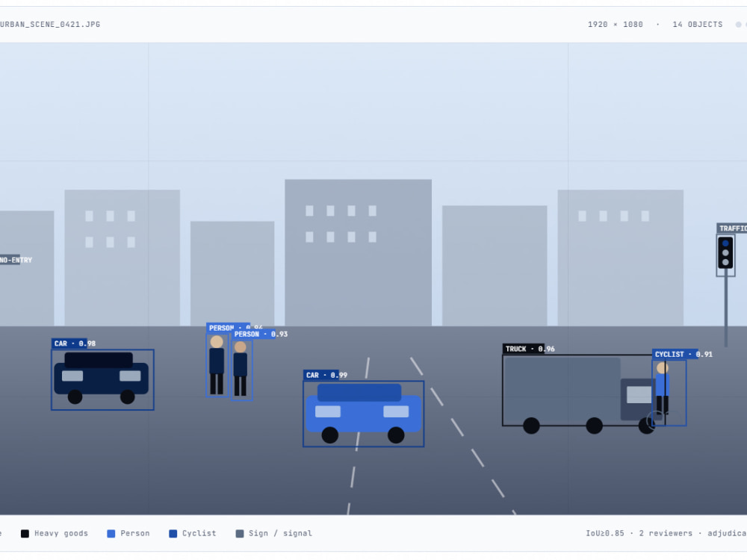This screenshot has width=747, height=560.
Task: Click the Heavy goods legend text
Action: pyautogui.click(x=61, y=533)
